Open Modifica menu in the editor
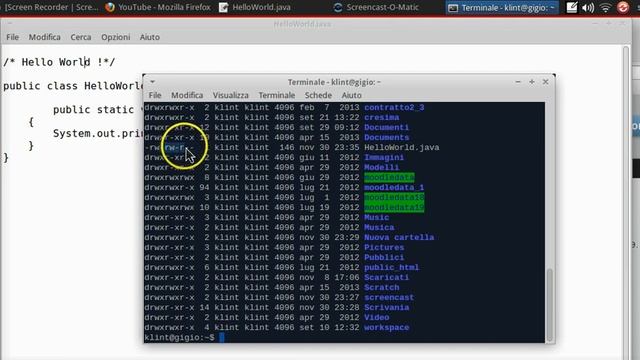Viewport: 640px width, 360px height. click(44, 37)
